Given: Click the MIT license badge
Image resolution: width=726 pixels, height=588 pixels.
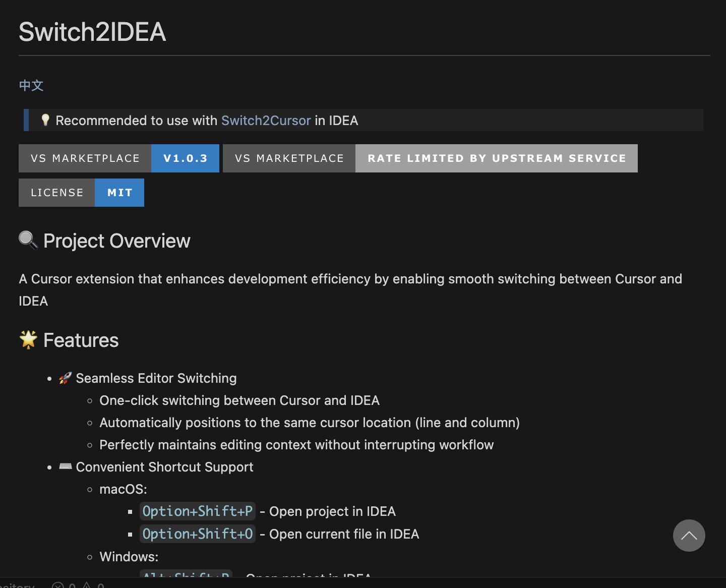Looking at the screenshot, I should pyautogui.click(x=119, y=192).
